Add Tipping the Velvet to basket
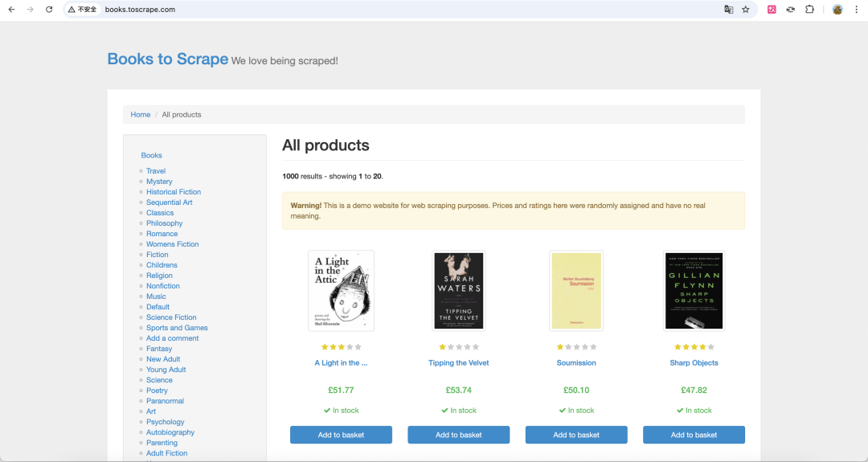Screen dimensions: 868x462 coord(459,435)
